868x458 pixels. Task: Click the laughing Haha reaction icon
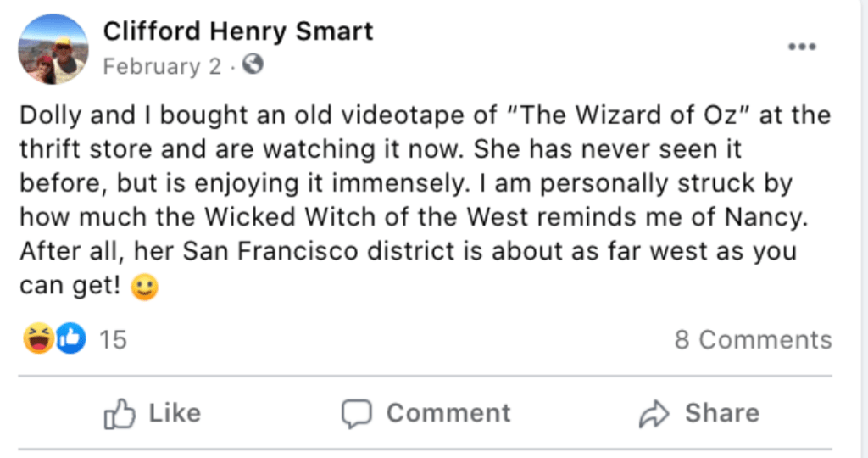pos(37,340)
